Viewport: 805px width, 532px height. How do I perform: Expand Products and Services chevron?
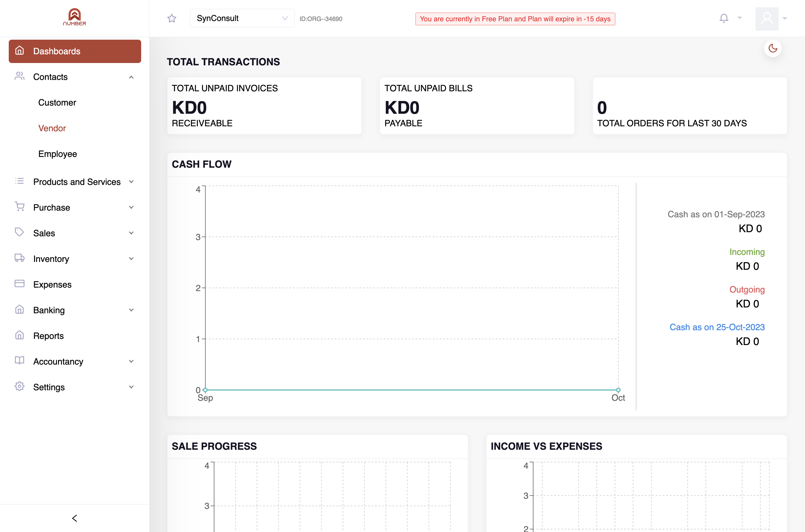[131, 182]
